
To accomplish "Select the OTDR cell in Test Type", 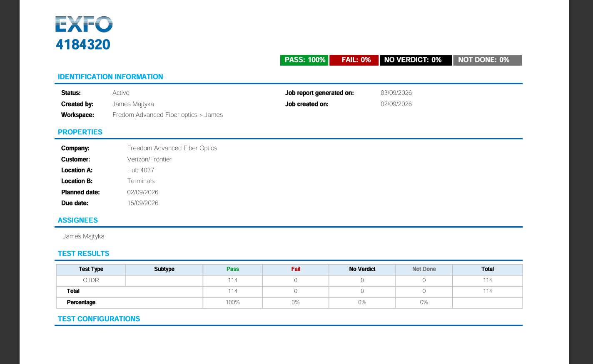I will [x=91, y=280].
